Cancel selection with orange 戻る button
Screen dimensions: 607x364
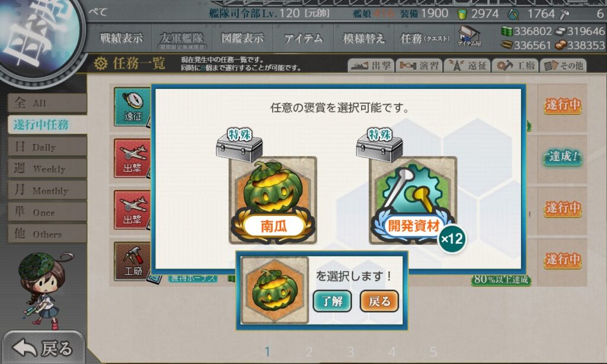click(379, 301)
